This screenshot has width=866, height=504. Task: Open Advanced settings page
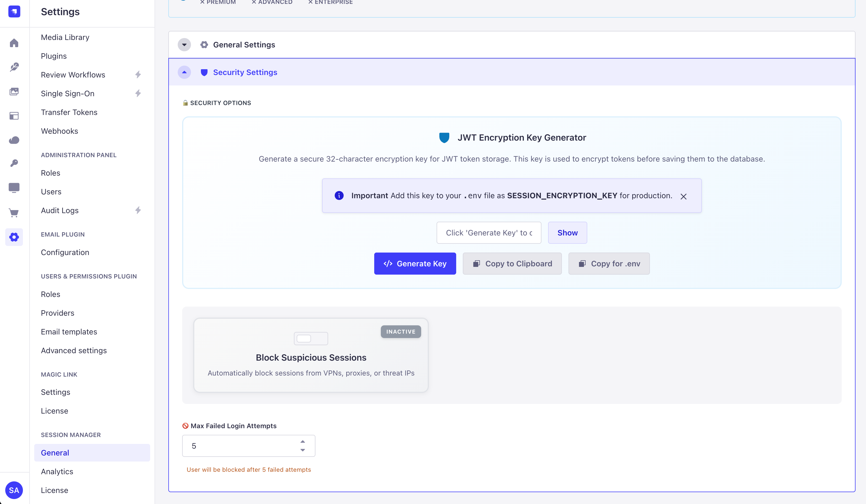click(74, 350)
